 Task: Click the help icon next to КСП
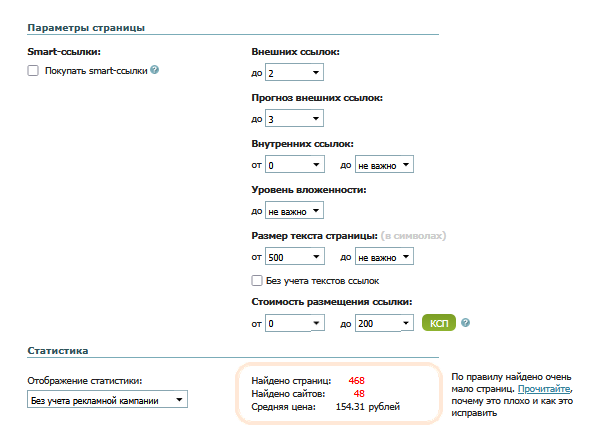pyautogui.click(x=465, y=323)
